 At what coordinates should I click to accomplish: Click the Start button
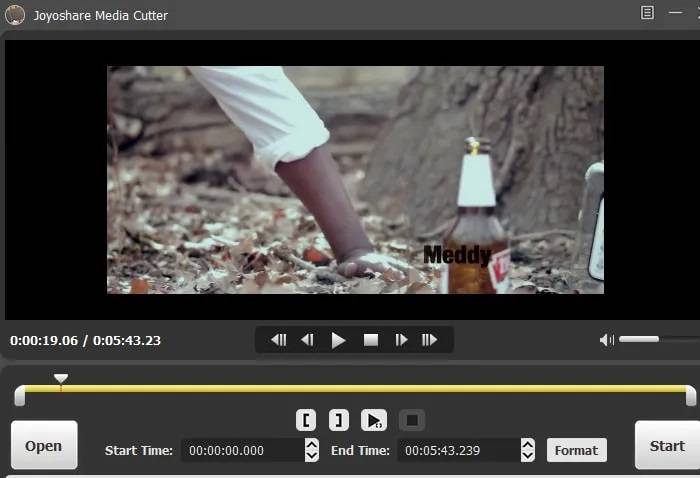click(x=667, y=445)
